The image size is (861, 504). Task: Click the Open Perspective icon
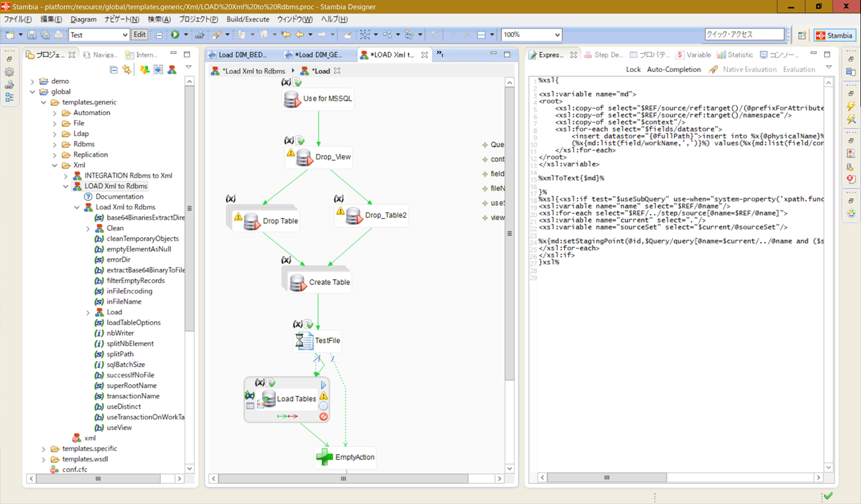pyautogui.click(x=802, y=35)
